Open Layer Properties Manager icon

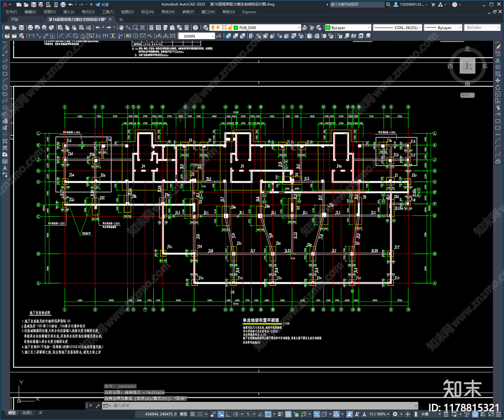click(206, 28)
